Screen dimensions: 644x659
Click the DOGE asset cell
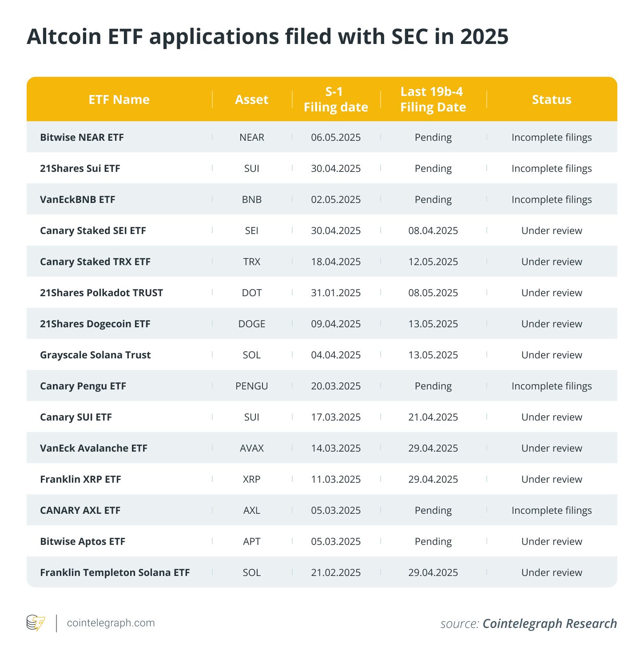(x=252, y=324)
